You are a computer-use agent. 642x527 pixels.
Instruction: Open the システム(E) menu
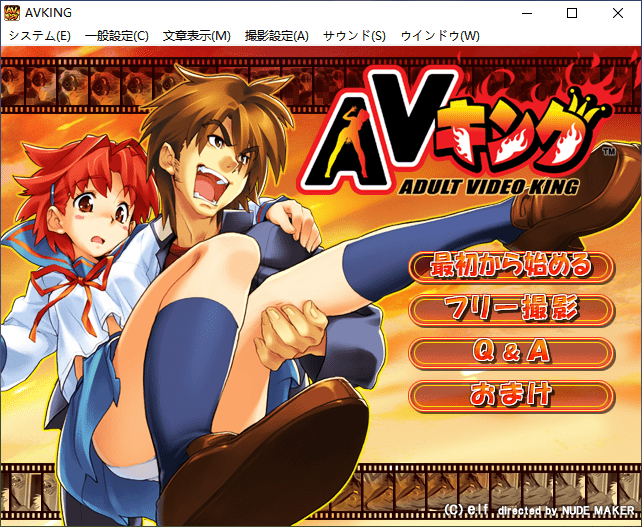[40, 36]
